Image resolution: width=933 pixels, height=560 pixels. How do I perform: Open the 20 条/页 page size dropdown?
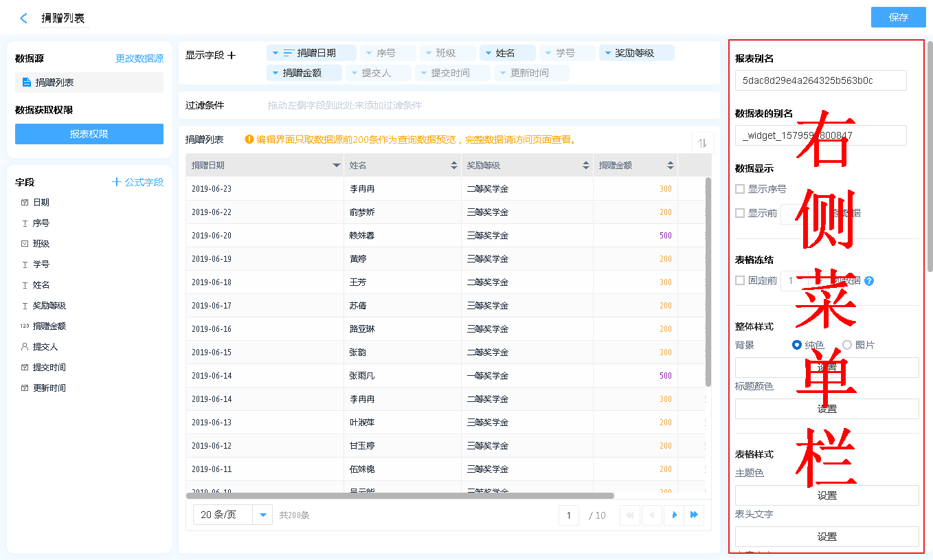click(262, 515)
